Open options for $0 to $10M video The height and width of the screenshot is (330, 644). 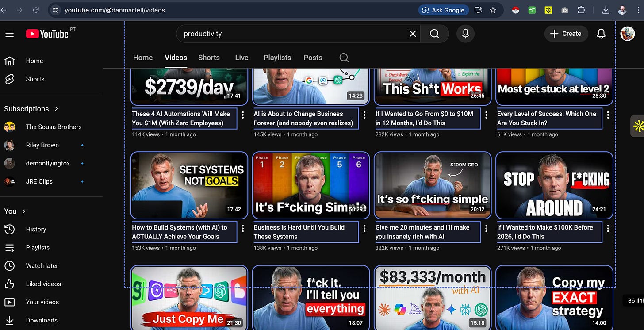point(486,115)
